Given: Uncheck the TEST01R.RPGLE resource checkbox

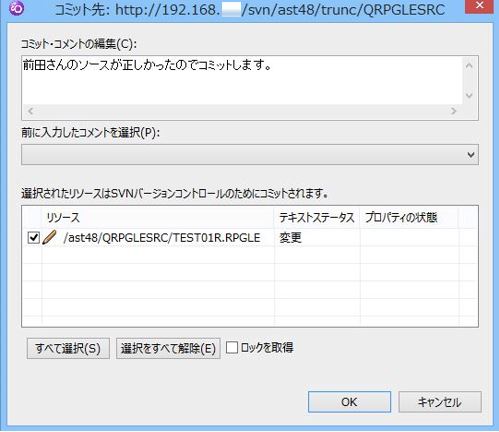Looking at the screenshot, I should 34,238.
